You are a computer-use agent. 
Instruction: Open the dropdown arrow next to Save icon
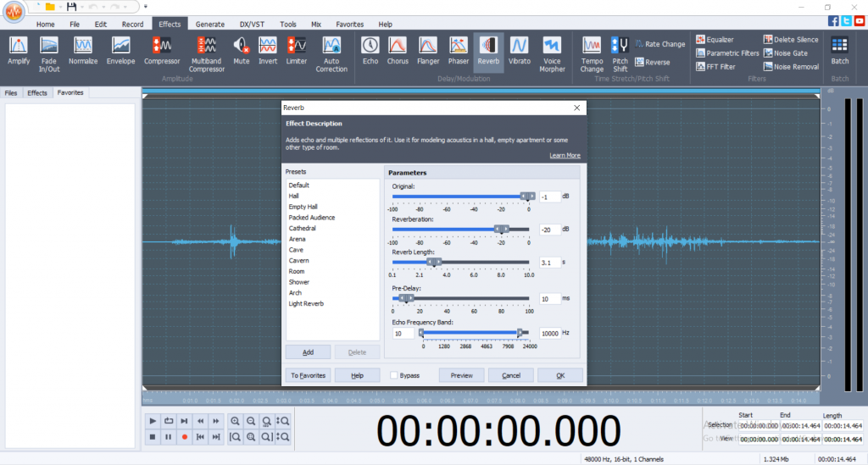click(83, 7)
